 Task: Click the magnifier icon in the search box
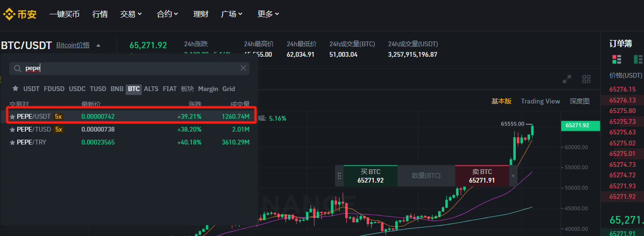pyautogui.click(x=17, y=69)
